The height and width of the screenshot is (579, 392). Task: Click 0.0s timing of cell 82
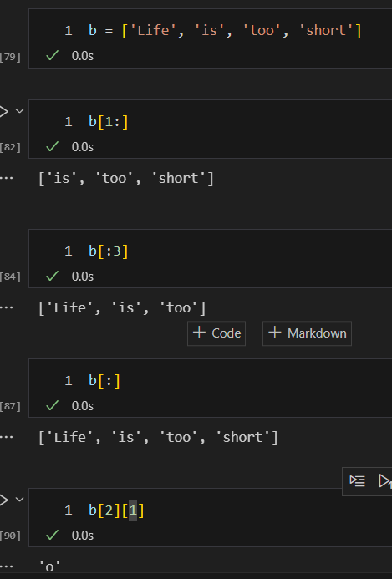(x=83, y=147)
